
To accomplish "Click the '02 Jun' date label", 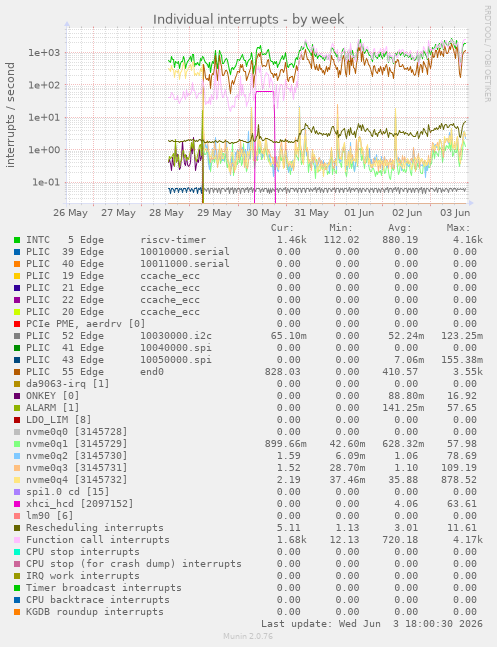I will [407, 213].
